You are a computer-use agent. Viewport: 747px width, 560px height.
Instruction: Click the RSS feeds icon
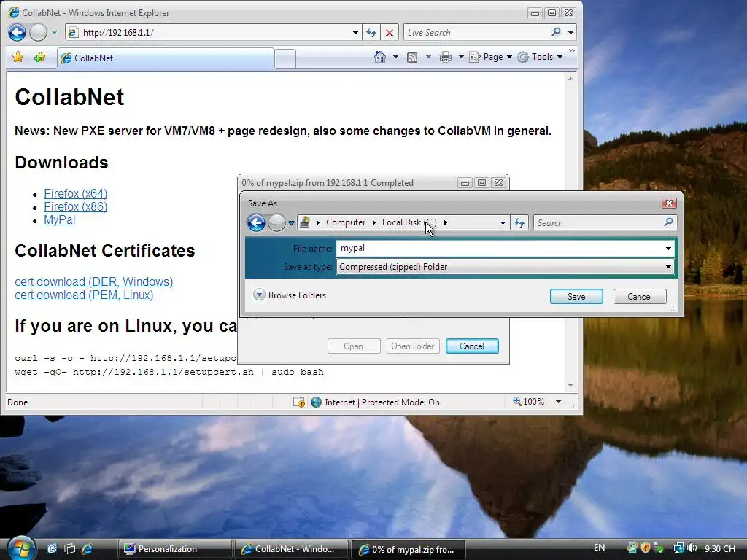point(412,57)
